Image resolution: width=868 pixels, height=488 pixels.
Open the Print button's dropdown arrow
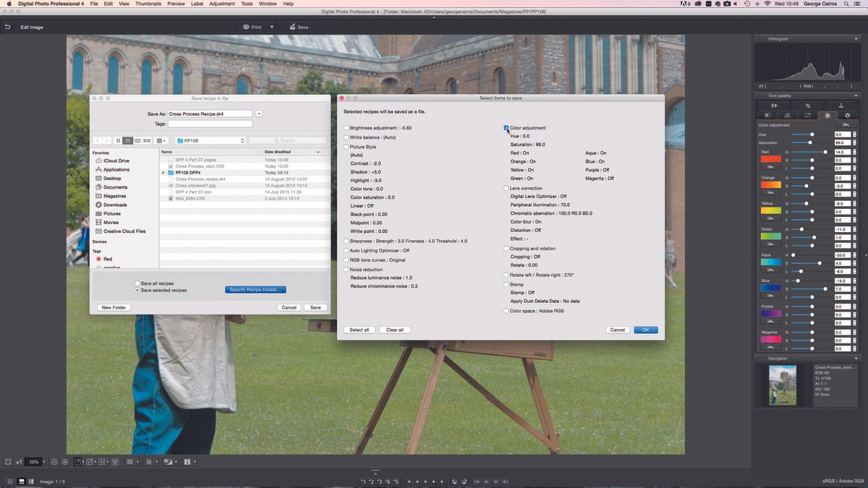tap(271, 27)
